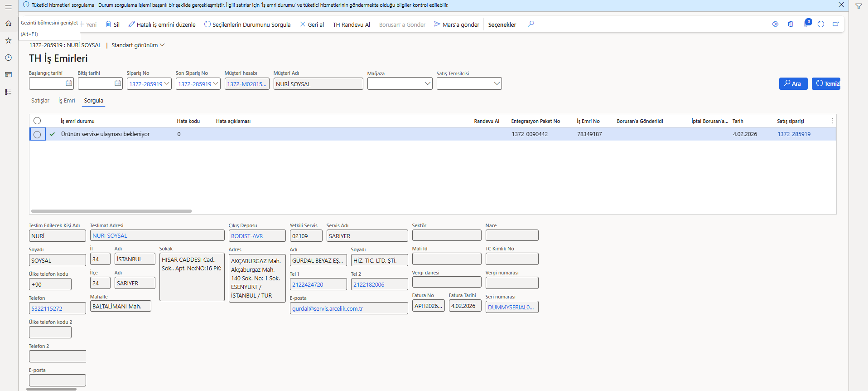868x391 pixels.
Task: Click the Hata kodu column header
Action: pyautogui.click(x=188, y=121)
